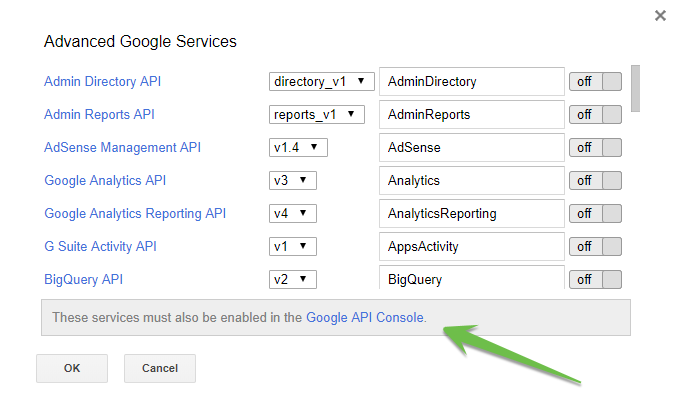Open the Google API Console link
Viewport: 675px width, 403px height.
(365, 318)
